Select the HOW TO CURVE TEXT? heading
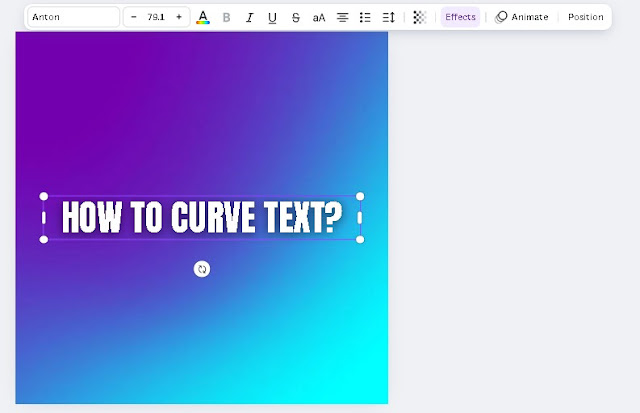This screenshot has height=413, width=640. [x=202, y=217]
